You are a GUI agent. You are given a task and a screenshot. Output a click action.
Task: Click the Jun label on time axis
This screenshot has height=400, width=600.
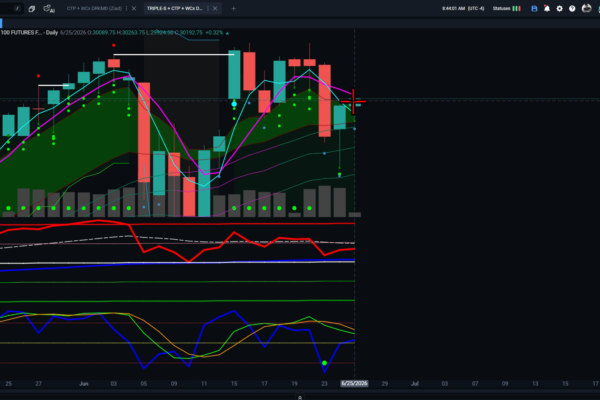tap(83, 384)
